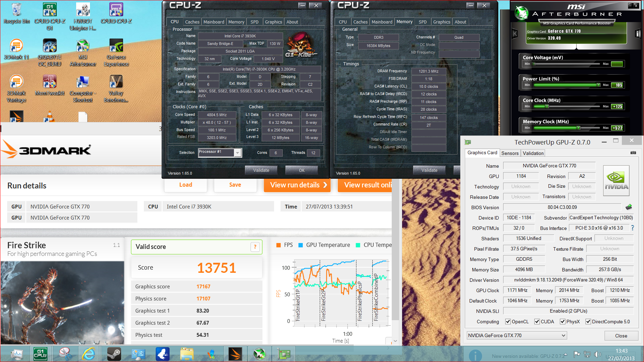The image size is (644, 362).
Task: Click OK in the left CPU-Z window
Action: [302, 170]
